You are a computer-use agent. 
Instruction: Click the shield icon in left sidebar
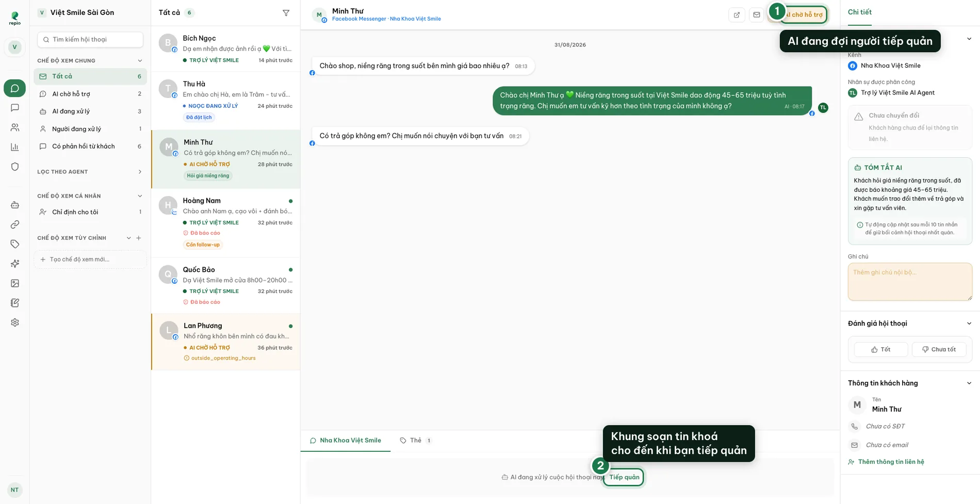14,167
